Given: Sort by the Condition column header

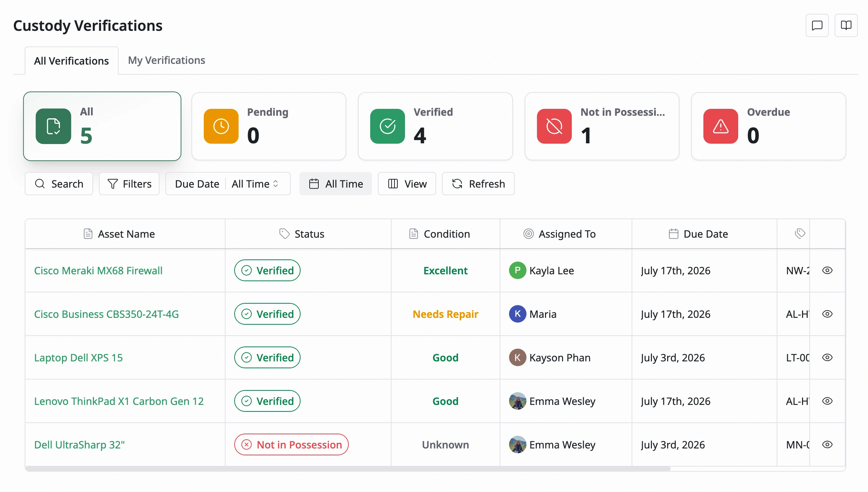Looking at the screenshot, I should click(x=446, y=234).
